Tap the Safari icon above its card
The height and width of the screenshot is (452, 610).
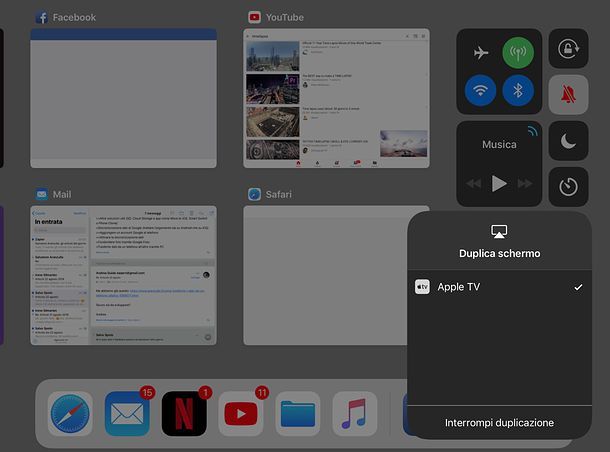tap(254, 194)
